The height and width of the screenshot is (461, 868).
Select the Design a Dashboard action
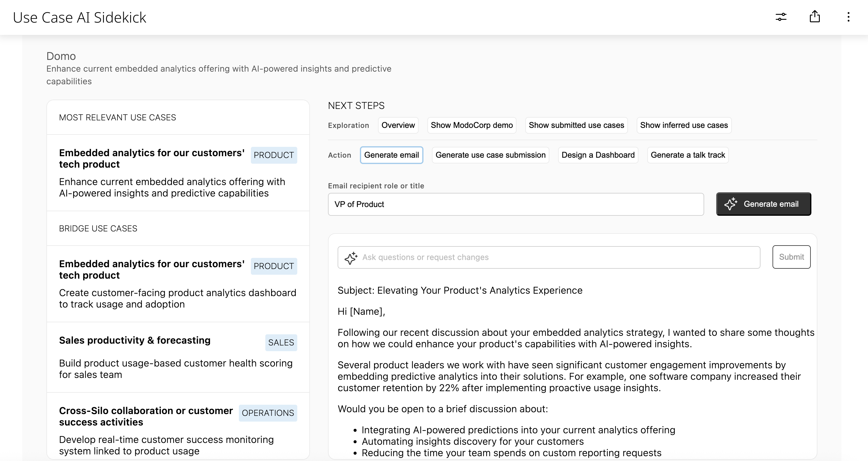coord(598,155)
